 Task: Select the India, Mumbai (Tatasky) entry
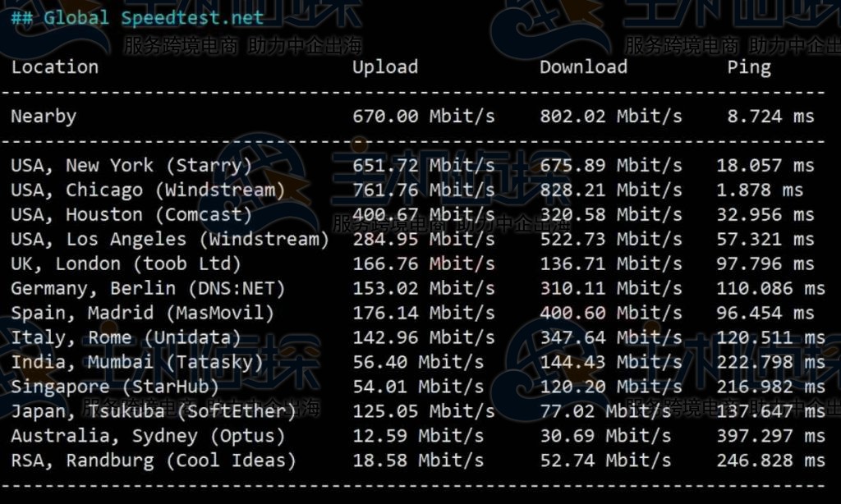(x=137, y=363)
